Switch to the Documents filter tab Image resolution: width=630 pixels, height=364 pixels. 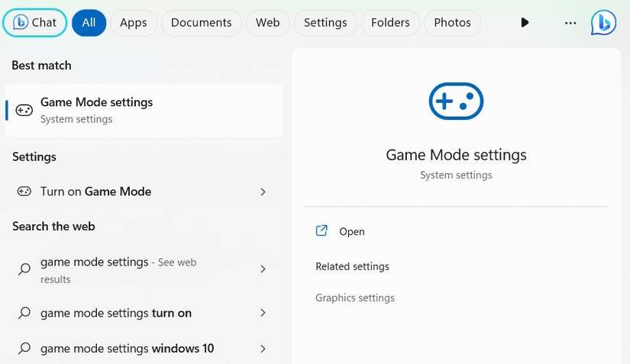tap(201, 23)
